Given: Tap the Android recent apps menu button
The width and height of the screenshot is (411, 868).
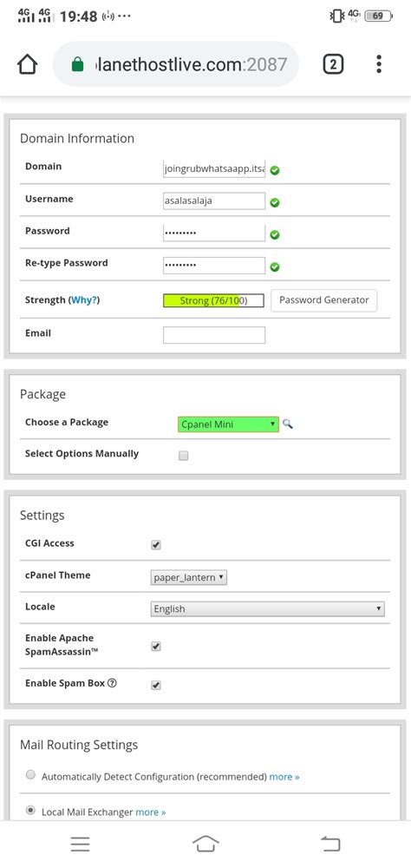Looking at the screenshot, I should (x=81, y=844).
